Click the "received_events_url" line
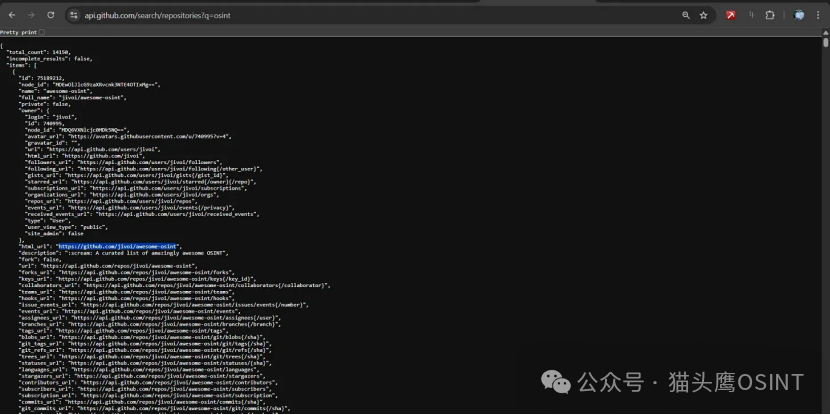 pyautogui.click(x=142, y=214)
